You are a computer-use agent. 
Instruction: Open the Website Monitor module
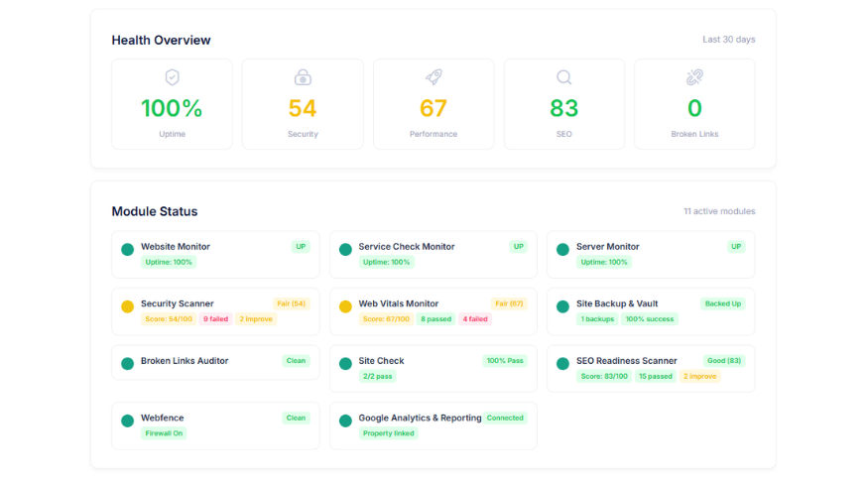pos(215,255)
